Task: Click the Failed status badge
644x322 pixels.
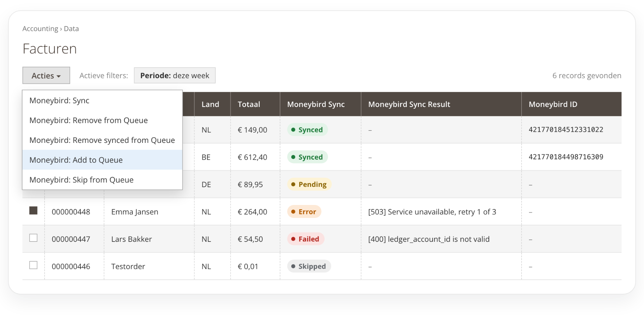Action: [x=306, y=239]
